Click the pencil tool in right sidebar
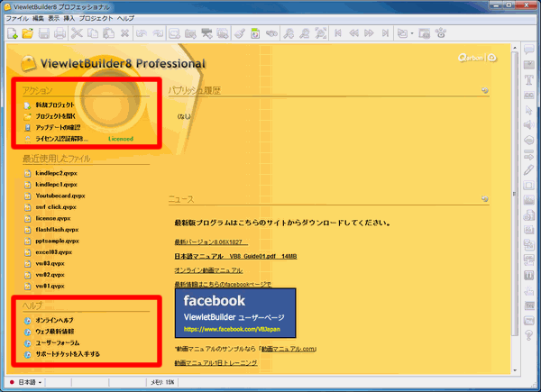541x392 pixels. [529, 169]
